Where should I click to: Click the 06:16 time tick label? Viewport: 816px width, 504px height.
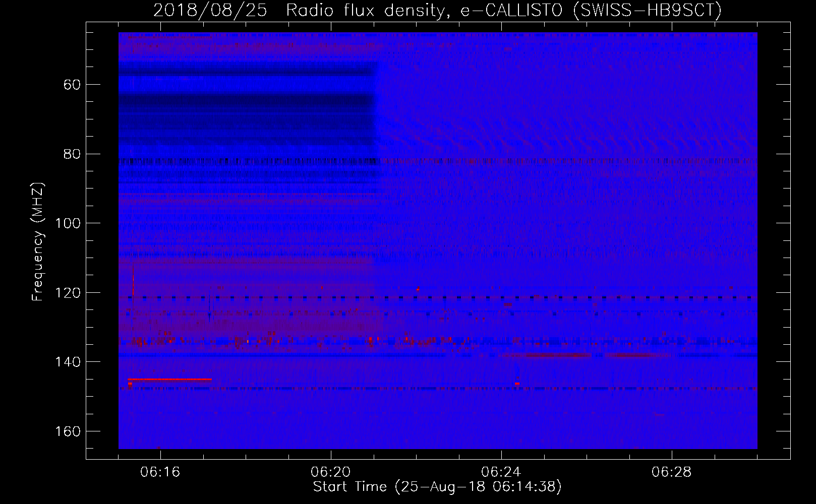pyautogui.click(x=160, y=472)
